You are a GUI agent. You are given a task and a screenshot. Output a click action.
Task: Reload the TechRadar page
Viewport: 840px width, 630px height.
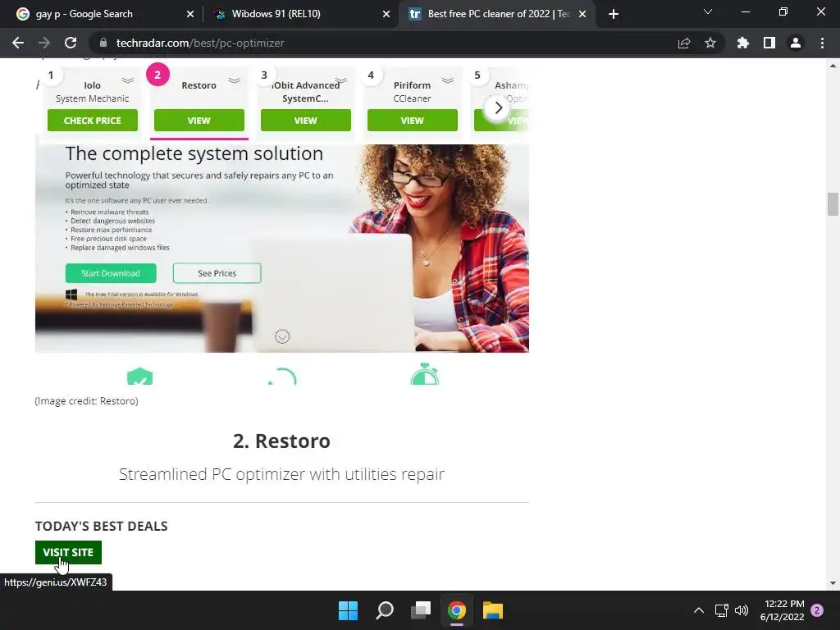tap(71, 43)
